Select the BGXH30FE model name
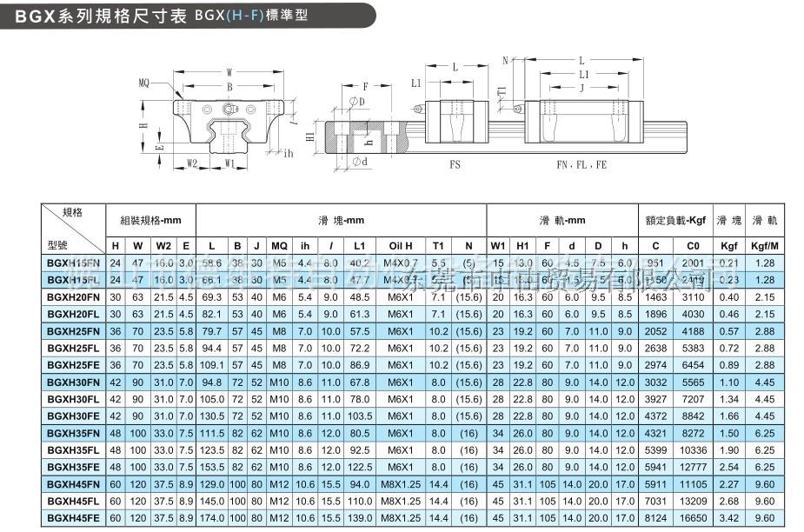This screenshot has width=804, height=532. [x=73, y=416]
